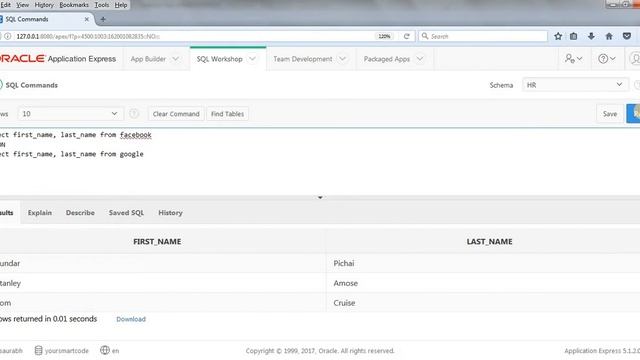This screenshot has width=640, height=360.
Task: Click the FIRST_NAME column header
Action: pos(157,242)
